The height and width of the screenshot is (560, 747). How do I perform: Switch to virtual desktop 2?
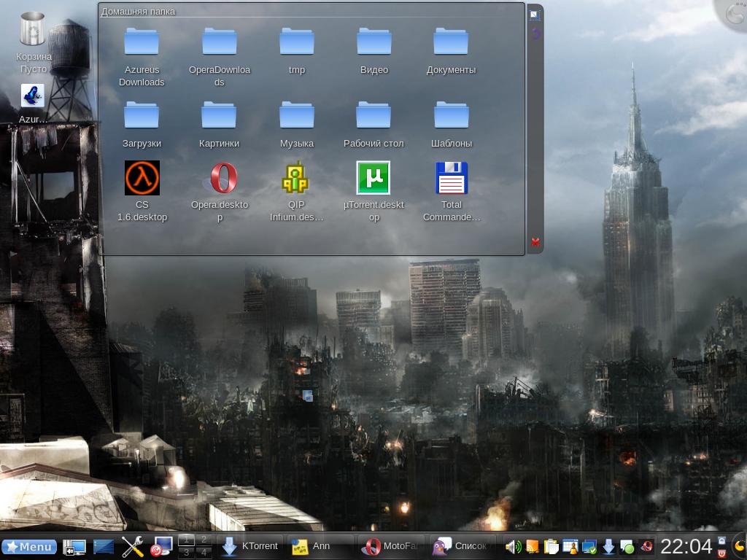204,540
